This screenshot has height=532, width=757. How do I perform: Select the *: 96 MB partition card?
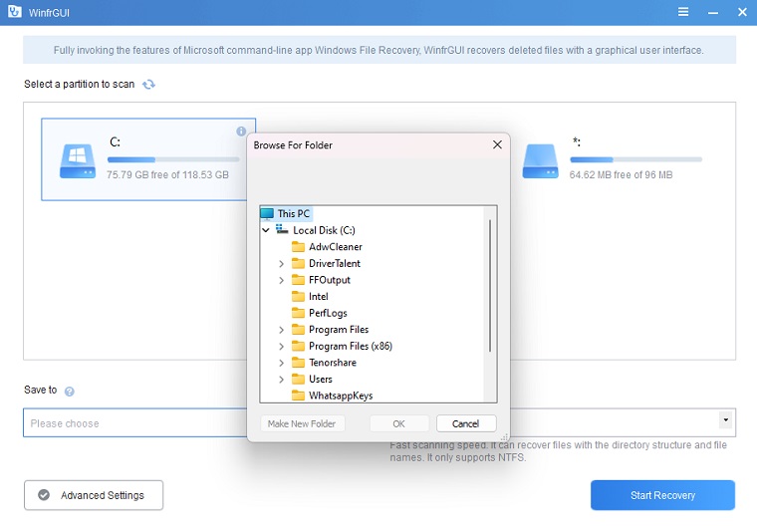click(x=612, y=159)
